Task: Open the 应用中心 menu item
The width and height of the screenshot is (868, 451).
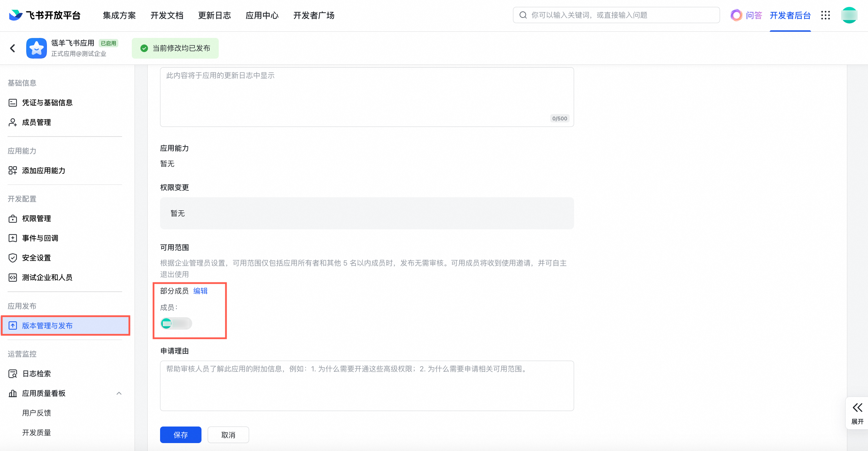Action: pyautogui.click(x=262, y=16)
